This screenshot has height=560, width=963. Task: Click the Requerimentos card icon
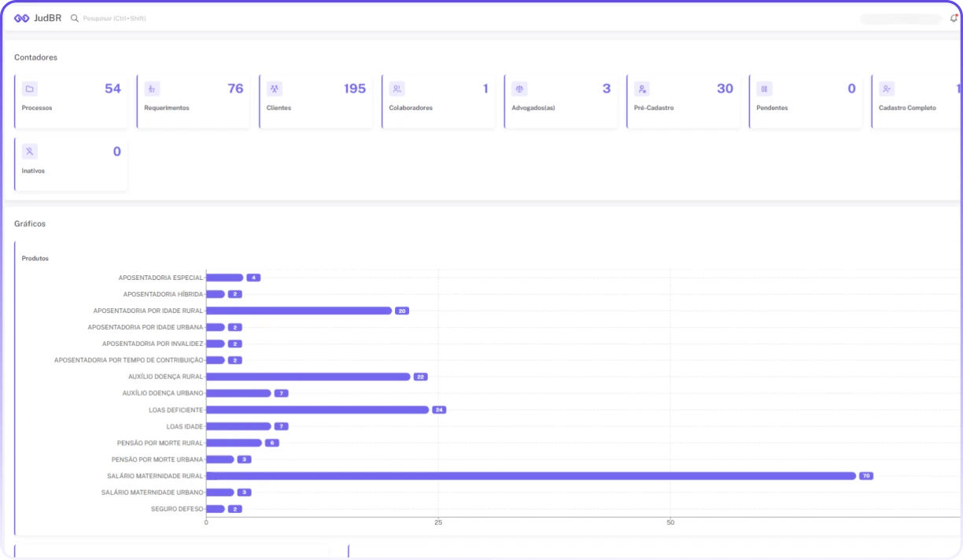tap(153, 89)
